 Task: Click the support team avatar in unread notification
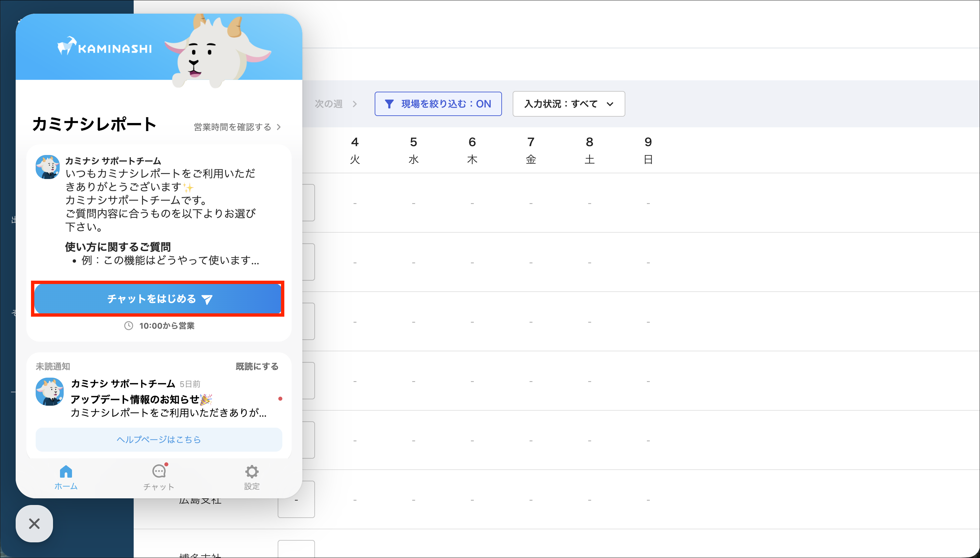click(49, 392)
